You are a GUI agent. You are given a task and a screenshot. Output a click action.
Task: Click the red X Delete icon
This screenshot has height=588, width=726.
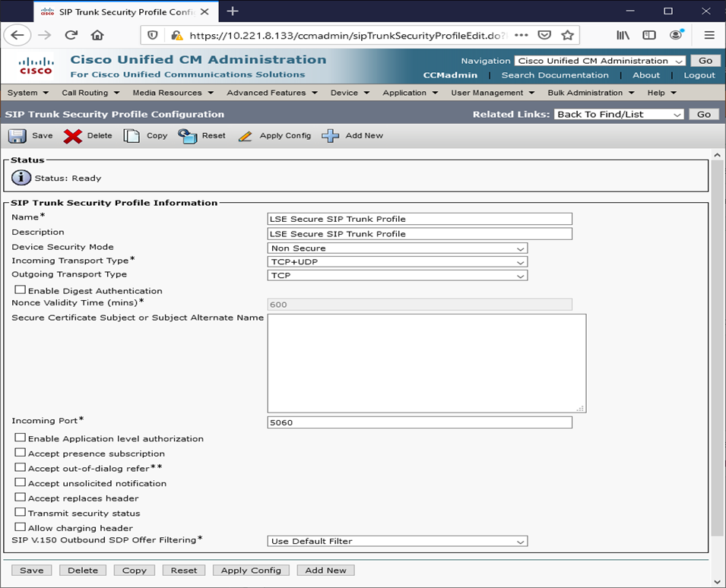(73, 136)
